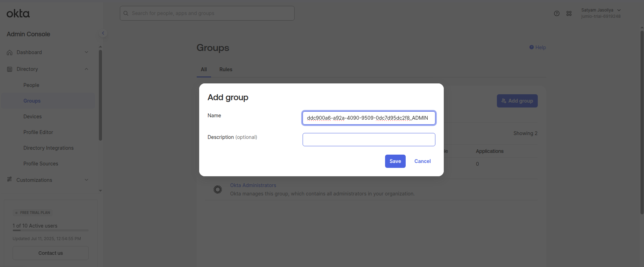Open the apps grid icon

pyautogui.click(x=569, y=13)
